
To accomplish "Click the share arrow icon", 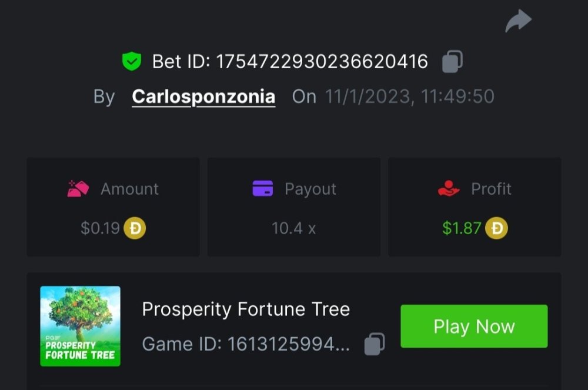I will [518, 22].
